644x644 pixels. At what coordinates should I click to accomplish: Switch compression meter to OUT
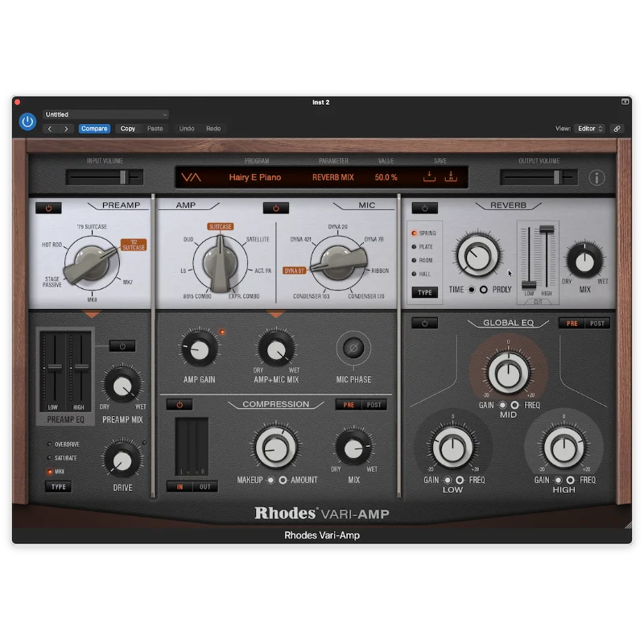click(x=205, y=487)
